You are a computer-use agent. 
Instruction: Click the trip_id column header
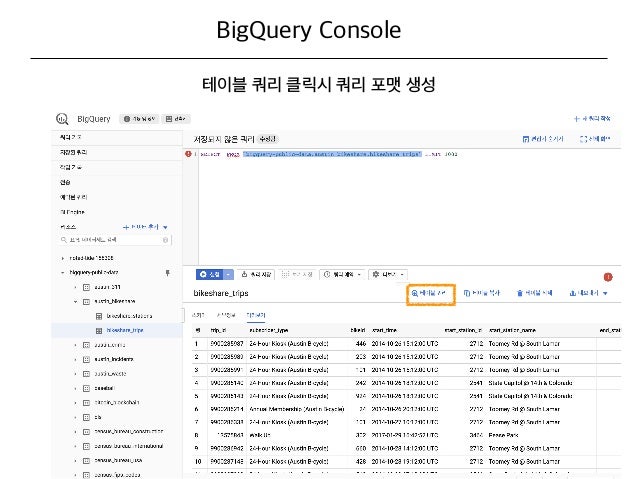click(218, 330)
